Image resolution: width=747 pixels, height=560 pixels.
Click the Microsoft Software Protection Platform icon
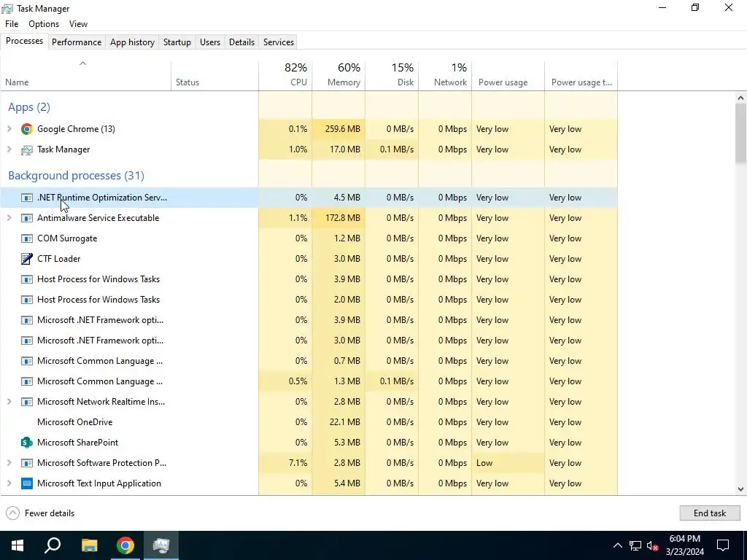pyautogui.click(x=27, y=463)
